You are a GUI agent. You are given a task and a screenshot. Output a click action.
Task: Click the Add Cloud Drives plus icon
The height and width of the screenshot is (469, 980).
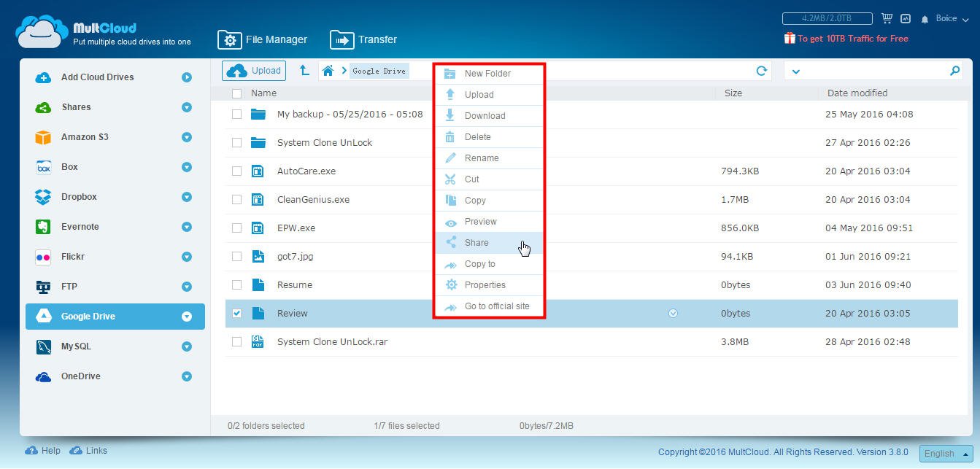(x=43, y=77)
